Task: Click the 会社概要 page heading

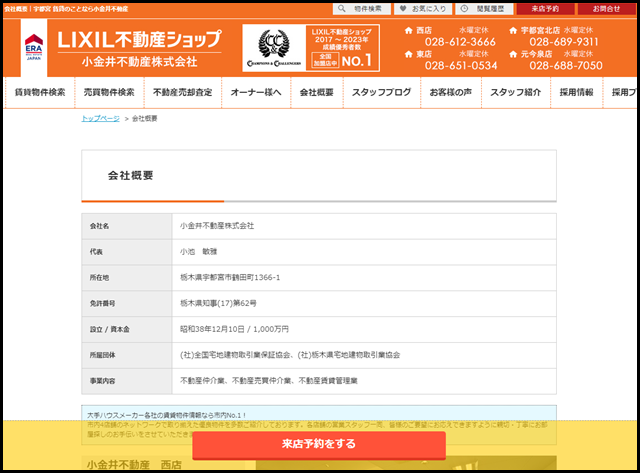Action: pos(131,175)
